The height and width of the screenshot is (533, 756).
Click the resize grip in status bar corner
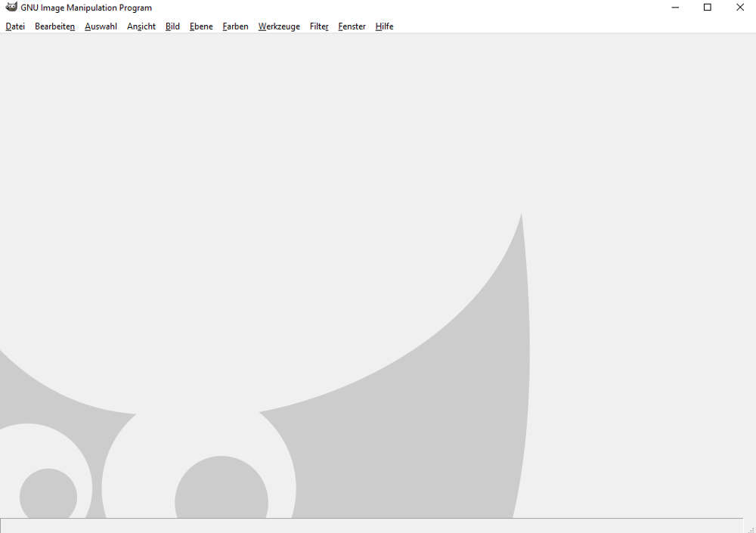coord(751,529)
